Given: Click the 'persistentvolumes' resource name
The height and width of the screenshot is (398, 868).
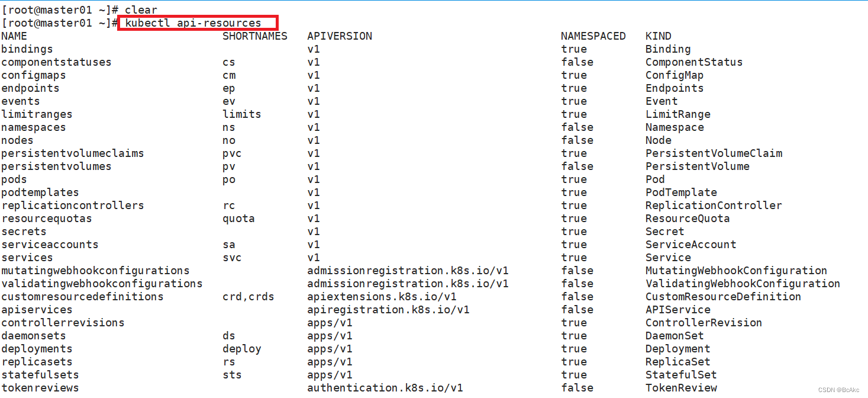Looking at the screenshot, I should 56,166.
